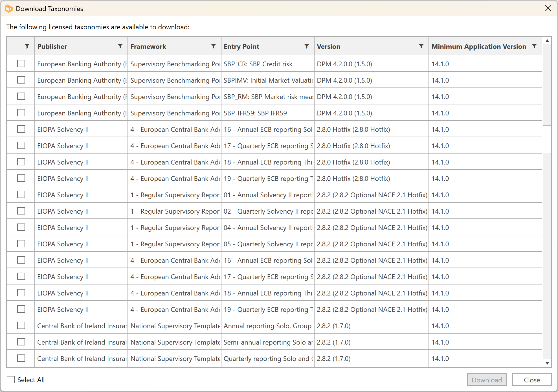Sort by Version column header

(x=328, y=47)
